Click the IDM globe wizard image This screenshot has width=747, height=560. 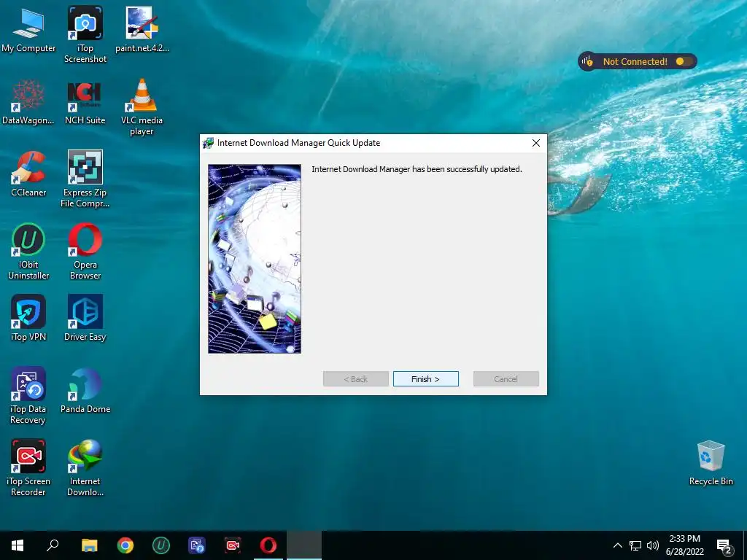tap(255, 259)
